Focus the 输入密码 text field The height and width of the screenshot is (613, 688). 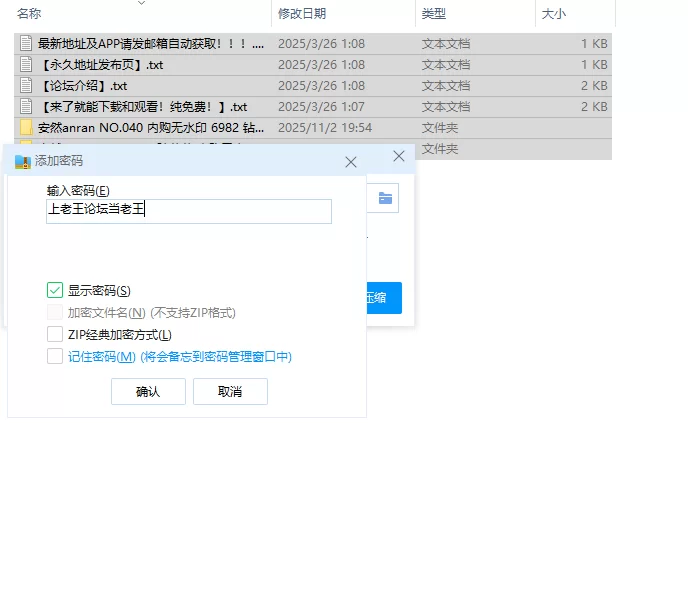[x=188, y=211]
